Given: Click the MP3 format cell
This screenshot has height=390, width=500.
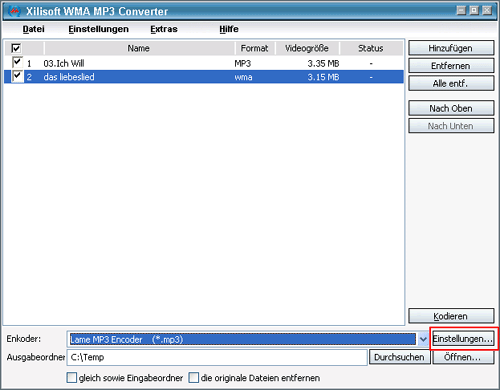Looking at the screenshot, I should [243, 63].
